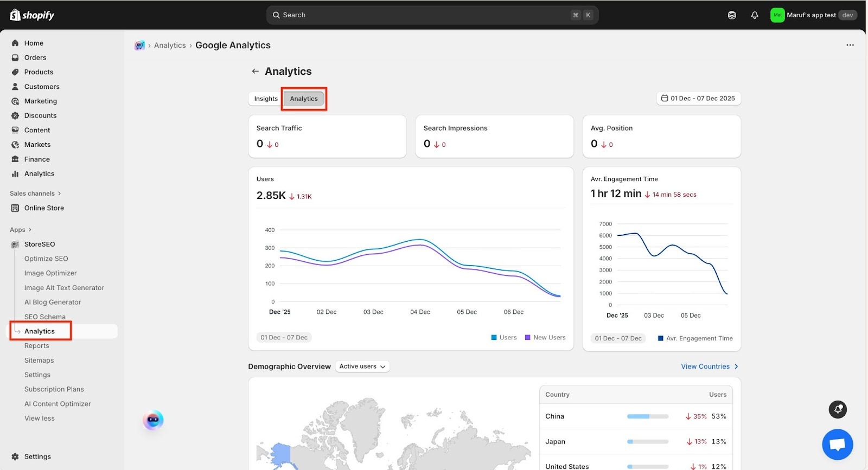Open StoreSEO Settings submenu item
The image size is (868, 470).
37,375
